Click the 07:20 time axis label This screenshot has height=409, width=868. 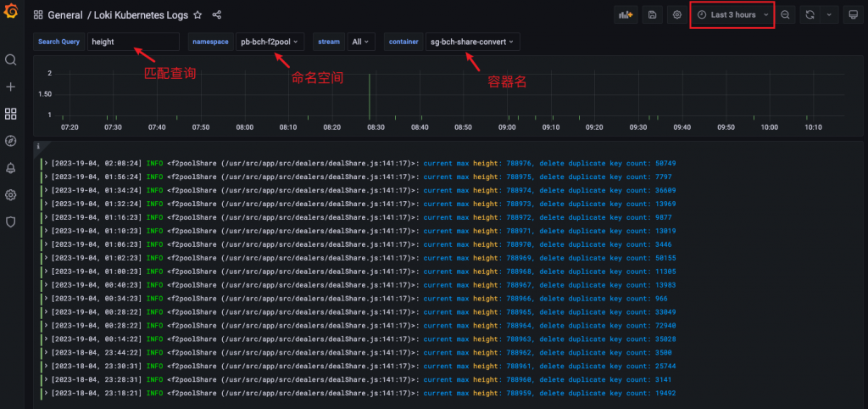pos(70,127)
